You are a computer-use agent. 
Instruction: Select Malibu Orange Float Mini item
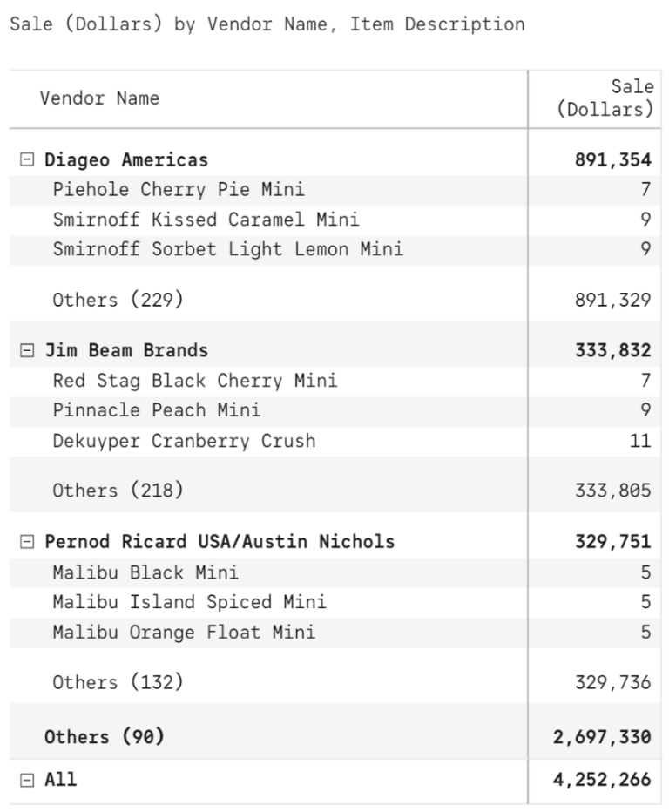[x=184, y=632]
